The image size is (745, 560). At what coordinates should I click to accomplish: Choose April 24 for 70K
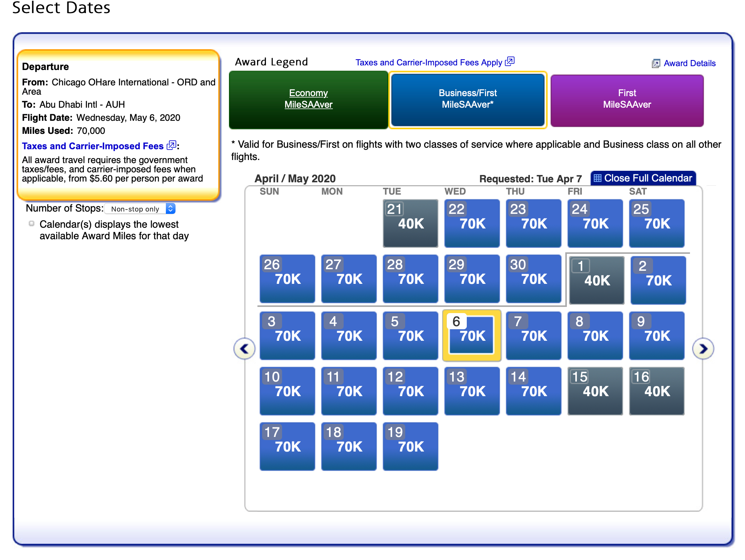[595, 223]
